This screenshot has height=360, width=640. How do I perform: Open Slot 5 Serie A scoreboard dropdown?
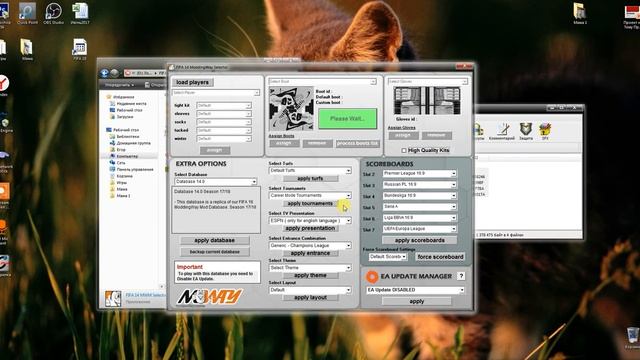419,207
